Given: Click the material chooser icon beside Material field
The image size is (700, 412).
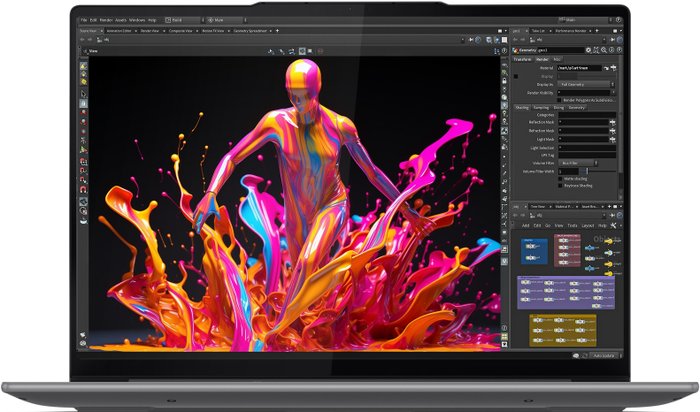Looking at the screenshot, I should click(607, 67).
